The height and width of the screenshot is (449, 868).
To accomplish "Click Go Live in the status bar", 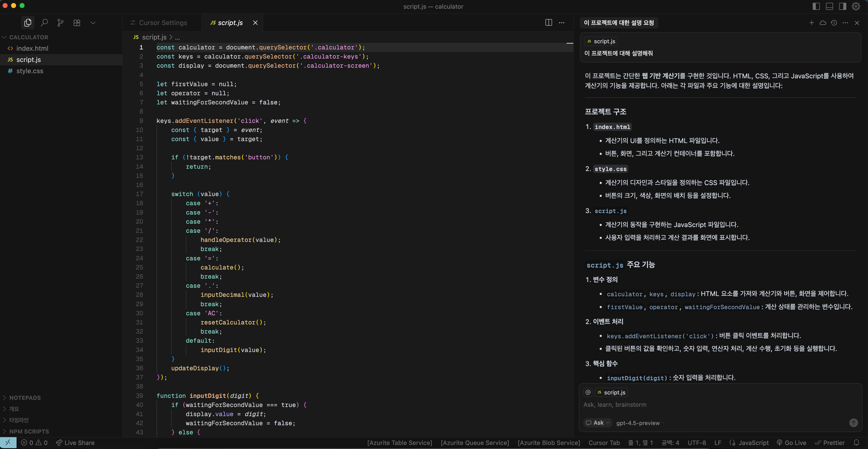I will pyautogui.click(x=791, y=443).
